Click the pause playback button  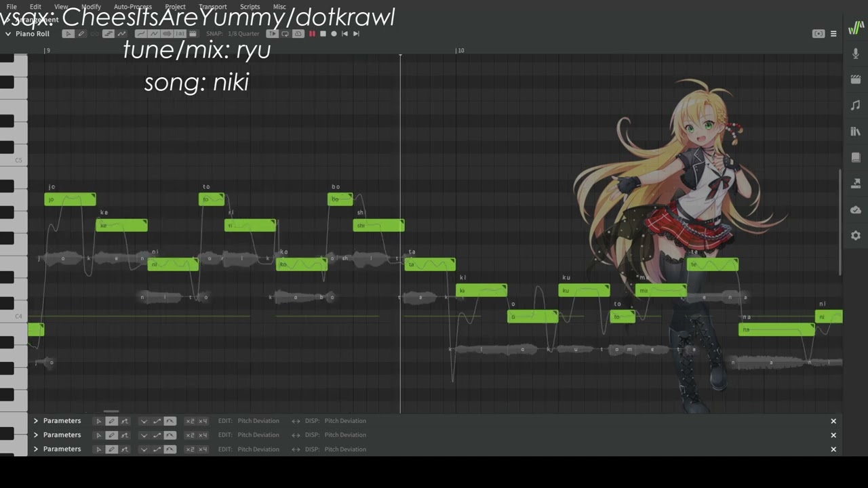point(312,34)
